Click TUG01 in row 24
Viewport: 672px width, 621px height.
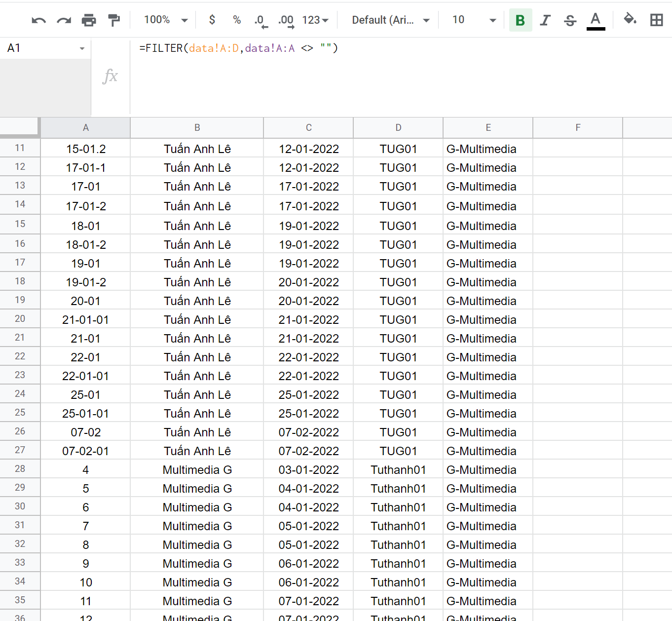398,394
